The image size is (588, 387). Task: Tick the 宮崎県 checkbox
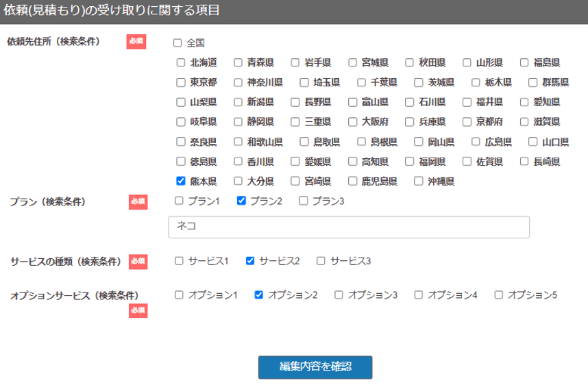pyautogui.click(x=295, y=182)
